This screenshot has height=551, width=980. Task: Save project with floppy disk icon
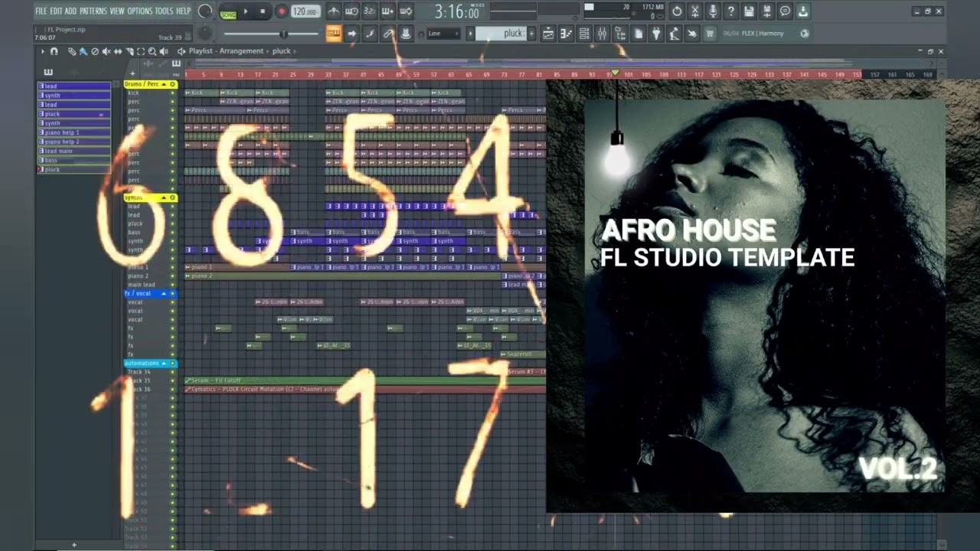pyautogui.click(x=749, y=11)
